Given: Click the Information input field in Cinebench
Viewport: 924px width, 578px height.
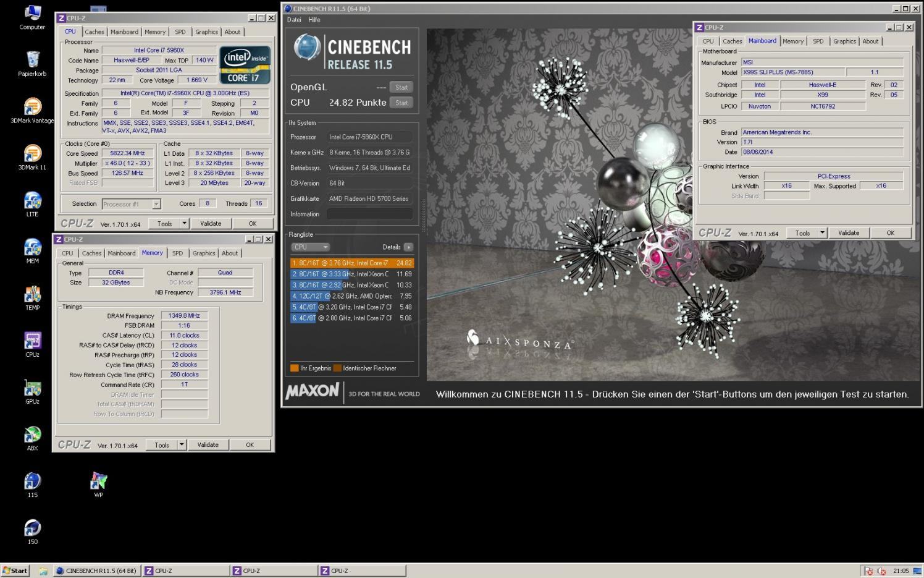Looking at the screenshot, I should click(369, 214).
